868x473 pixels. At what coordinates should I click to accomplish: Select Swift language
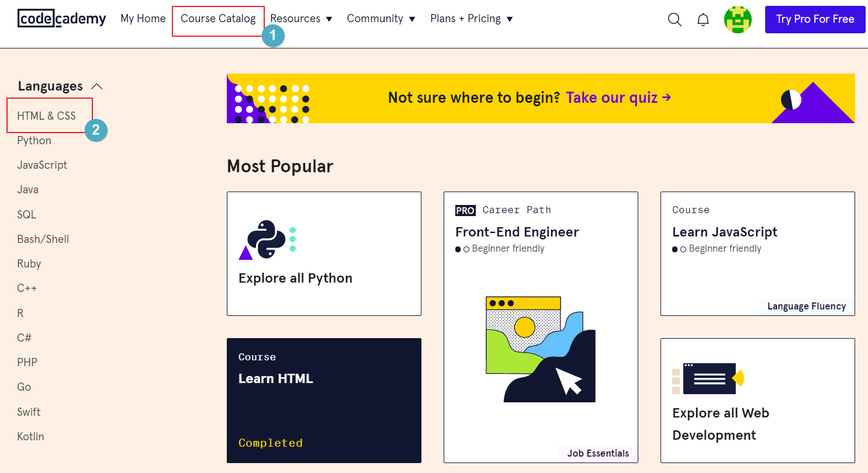click(x=29, y=412)
